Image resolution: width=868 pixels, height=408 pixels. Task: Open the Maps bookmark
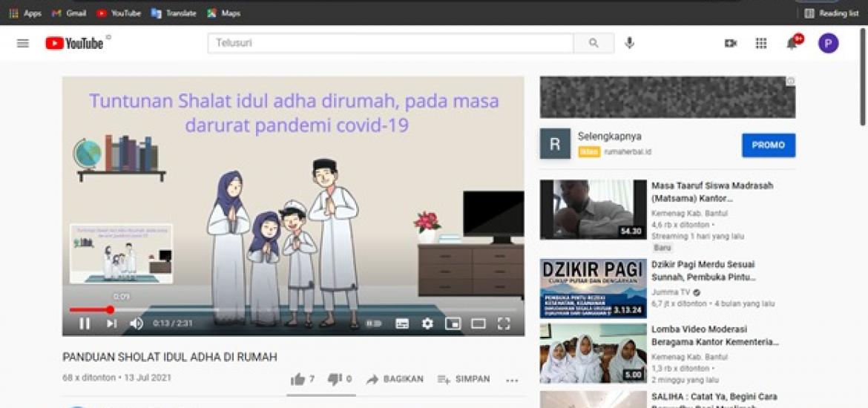tap(223, 13)
